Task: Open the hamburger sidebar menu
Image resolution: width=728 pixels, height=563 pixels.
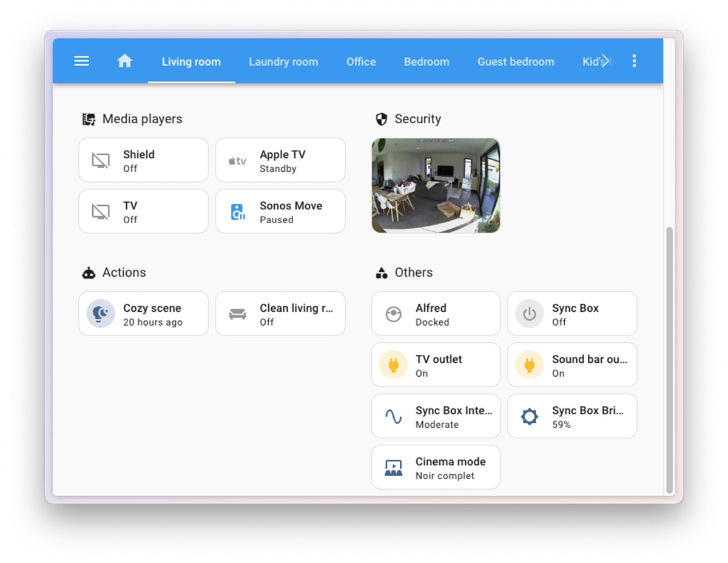Action: point(81,61)
